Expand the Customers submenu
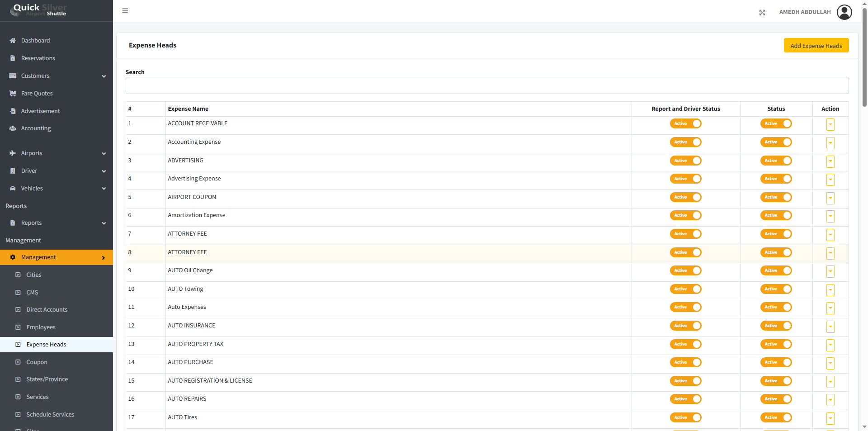The width and height of the screenshot is (868, 431). coord(104,76)
